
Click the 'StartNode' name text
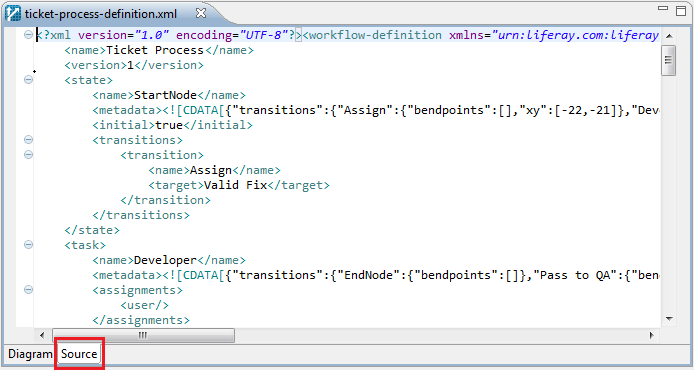(165, 95)
